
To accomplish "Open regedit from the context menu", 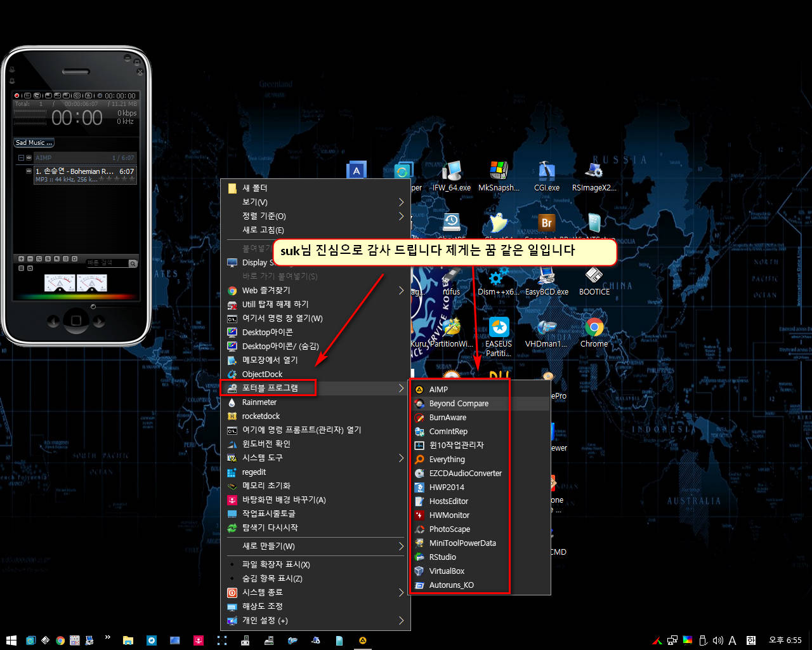I will [x=315, y=472].
